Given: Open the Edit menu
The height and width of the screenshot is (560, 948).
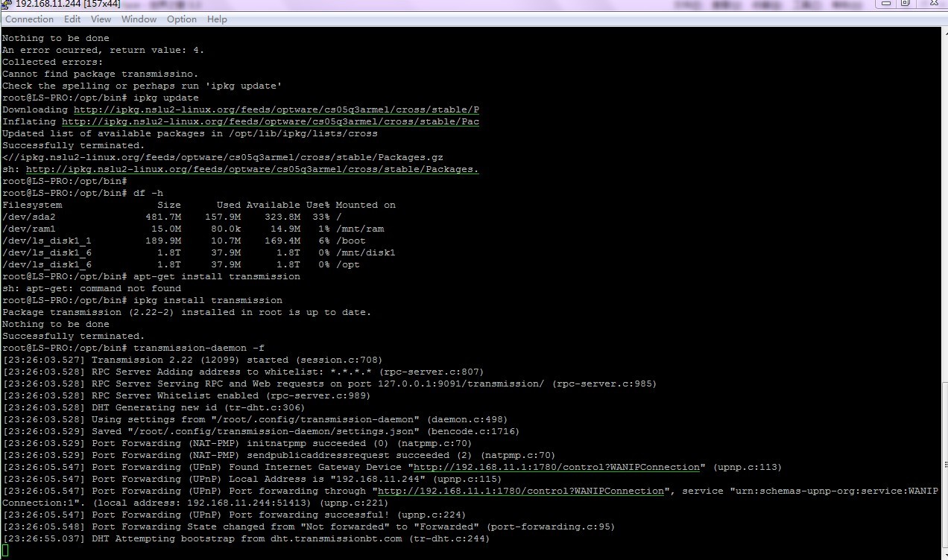Looking at the screenshot, I should tap(72, 19).
